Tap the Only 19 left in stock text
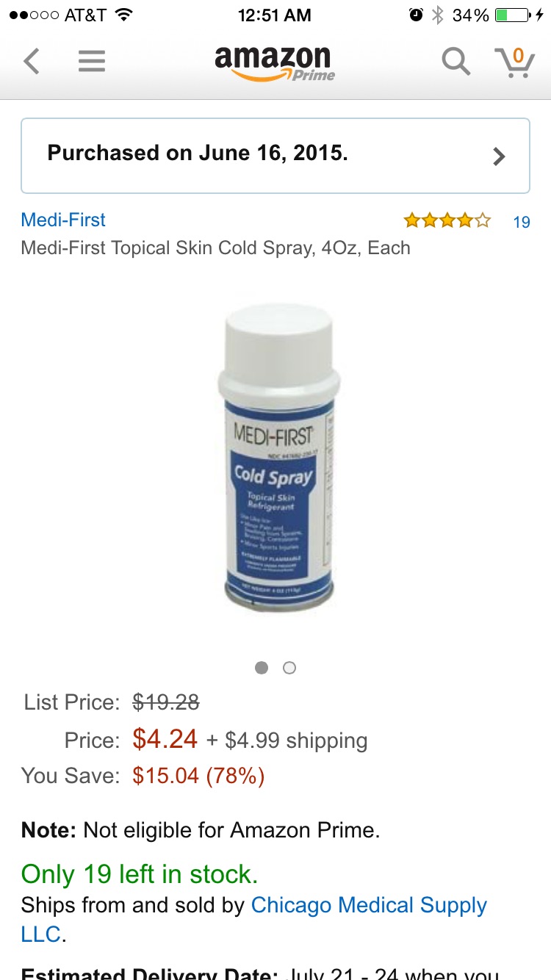This screenshot has width=551, height=980. pos(140,874)
